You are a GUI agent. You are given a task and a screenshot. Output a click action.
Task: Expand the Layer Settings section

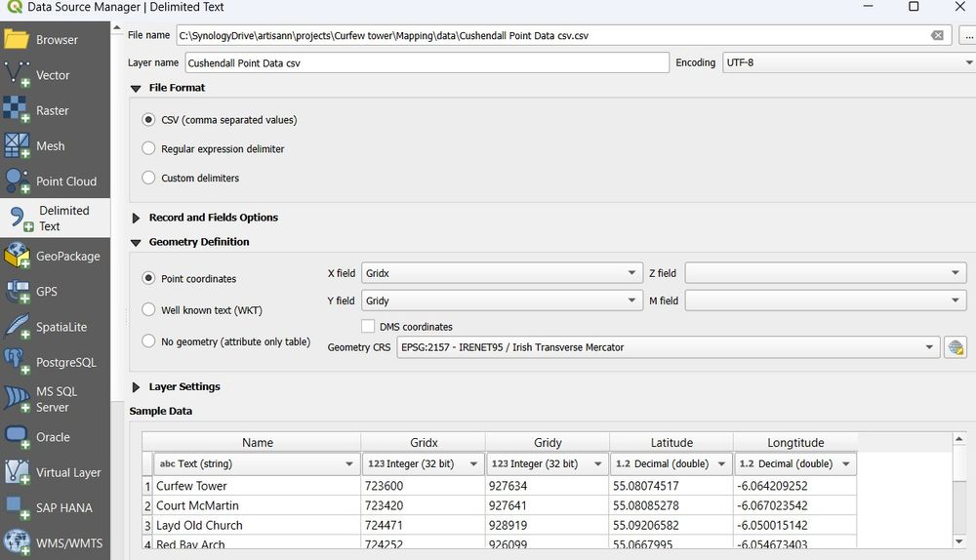136,387
